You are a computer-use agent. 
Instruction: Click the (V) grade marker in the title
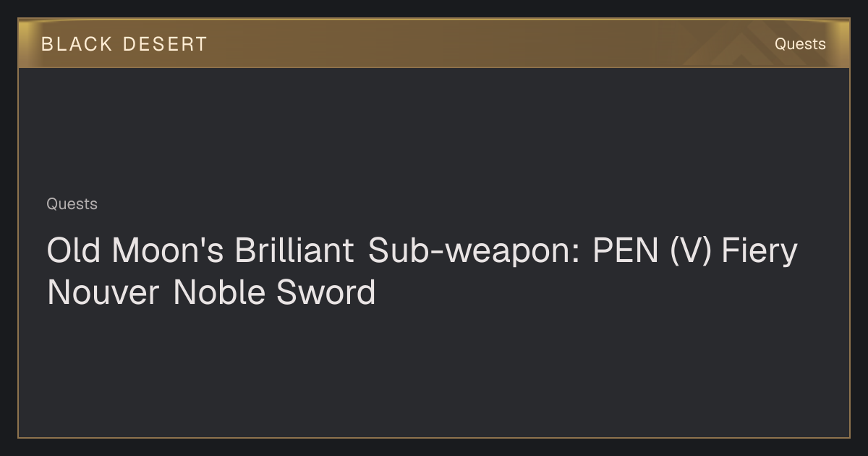pyautogui.click(x=692, y=252)
